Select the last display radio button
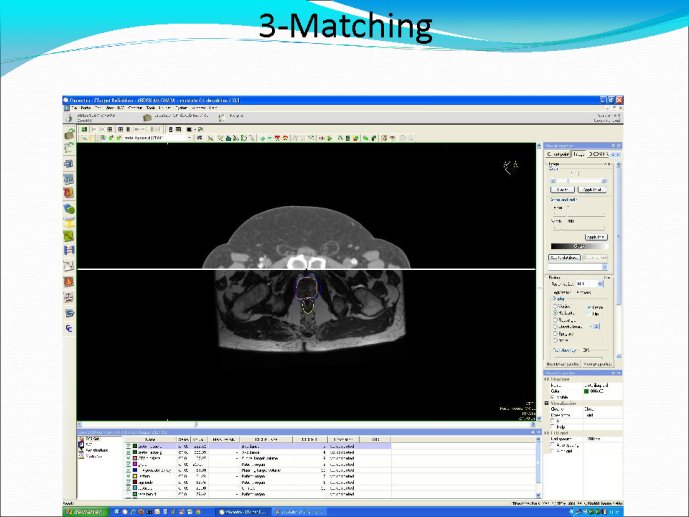Screen dimensions: 689x517 pyautogui.click(x=555, y=340)
